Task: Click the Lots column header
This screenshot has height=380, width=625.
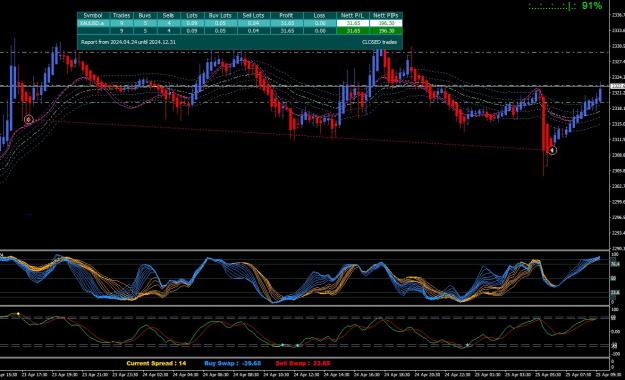Action: [192, 16]
